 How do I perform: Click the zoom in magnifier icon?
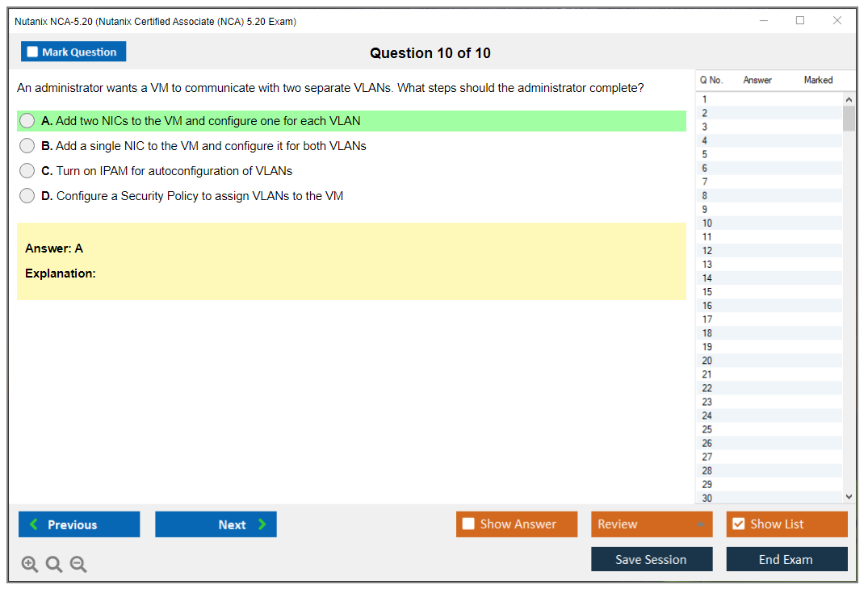[30, 565]
